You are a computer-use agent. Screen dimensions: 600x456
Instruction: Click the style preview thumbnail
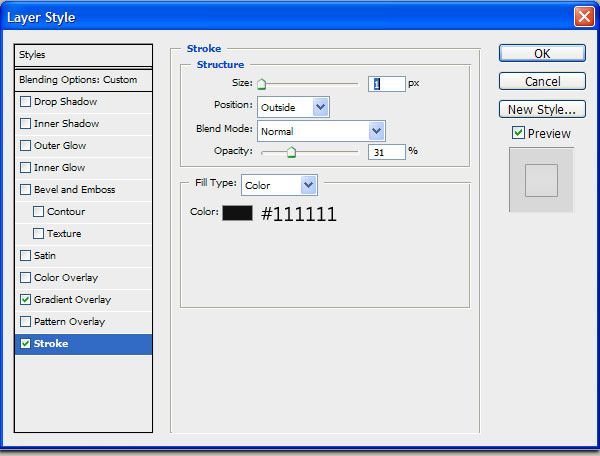click(541, 180)
